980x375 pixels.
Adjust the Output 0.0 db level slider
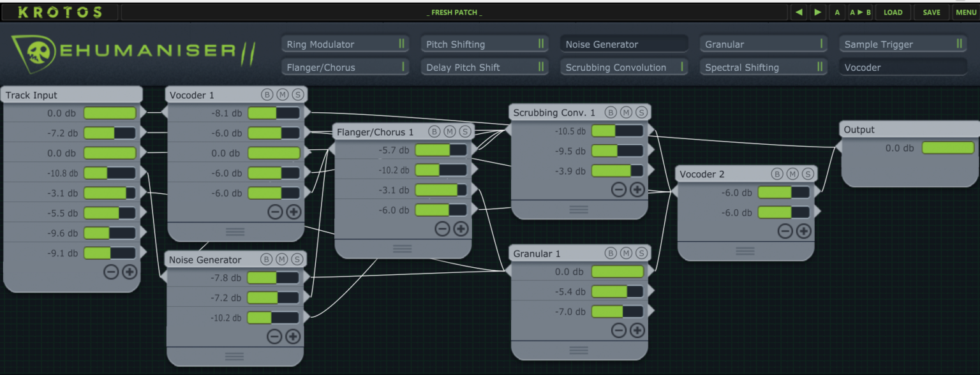[947, 148]
